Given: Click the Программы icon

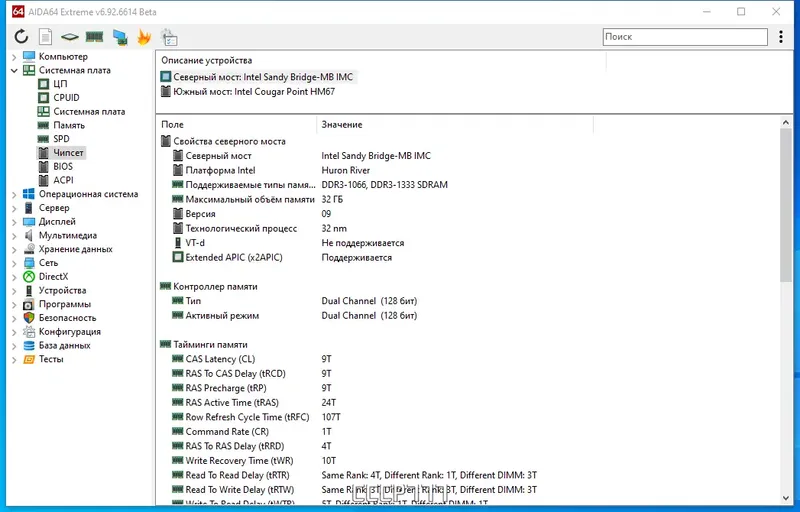Looking at the screenshot, I should coord(29,304).
